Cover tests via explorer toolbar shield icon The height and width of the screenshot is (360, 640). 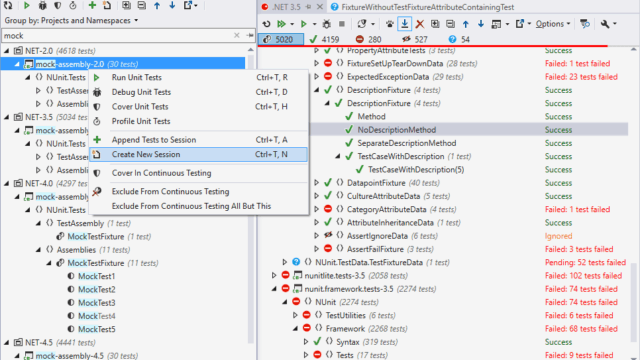pyautogui.click(x=58, y=5)
